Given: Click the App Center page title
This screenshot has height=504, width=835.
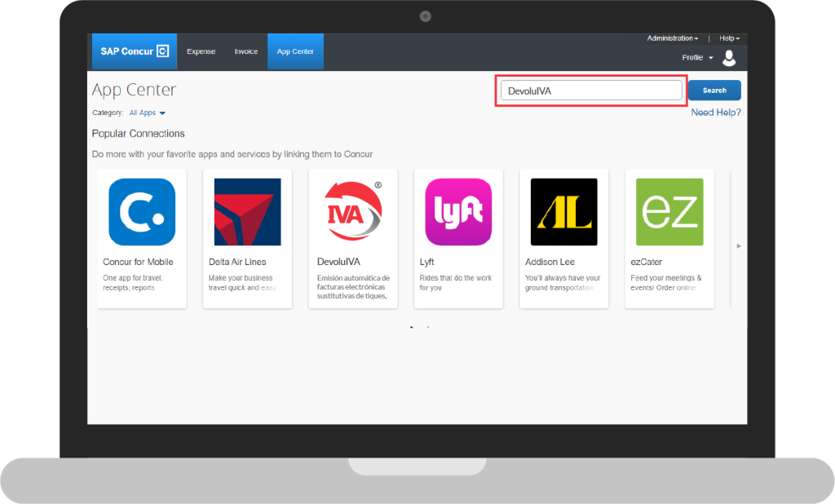Looking at the screenshot, I should [134, 90].
